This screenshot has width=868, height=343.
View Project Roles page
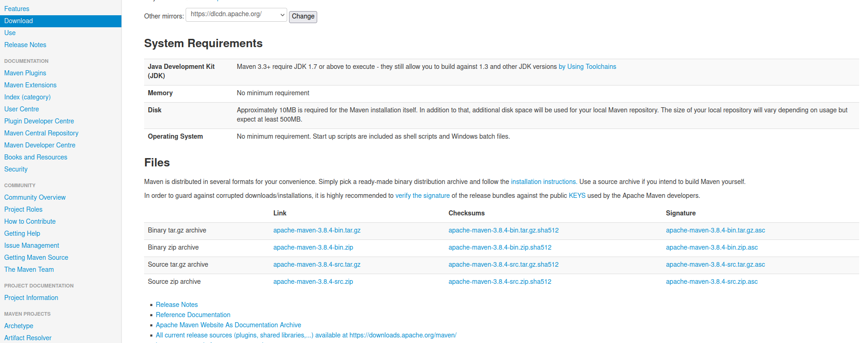click(x=23, y=209)
